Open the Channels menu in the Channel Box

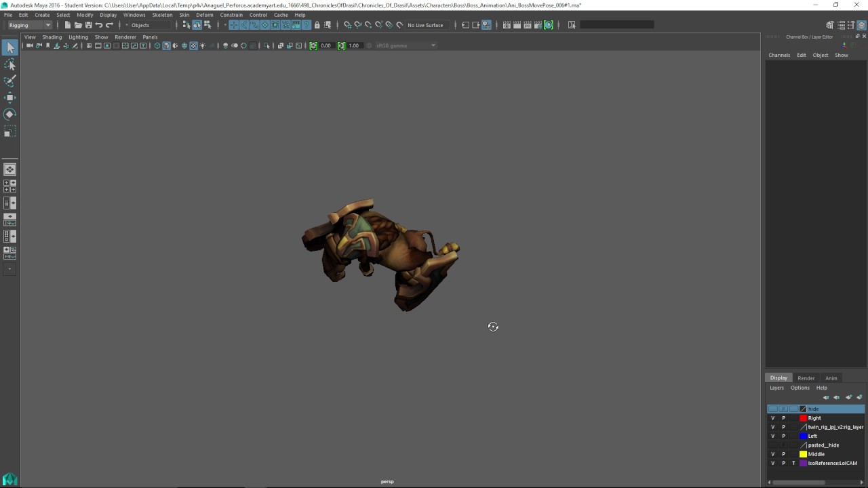779,55
